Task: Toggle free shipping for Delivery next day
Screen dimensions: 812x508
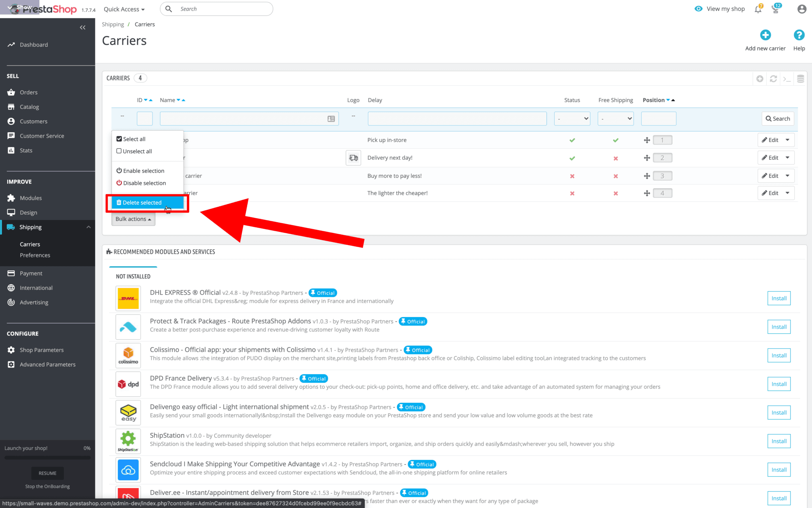Action: tap(616, 158)
